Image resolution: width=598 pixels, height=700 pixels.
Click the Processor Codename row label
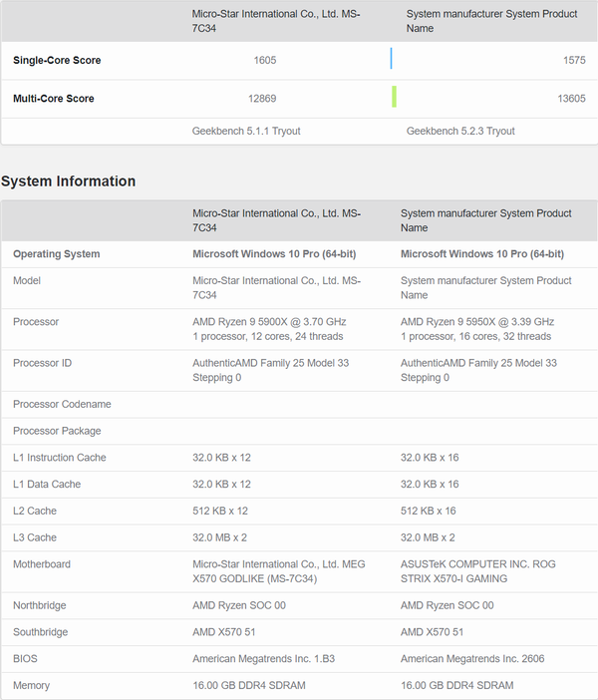62,404
